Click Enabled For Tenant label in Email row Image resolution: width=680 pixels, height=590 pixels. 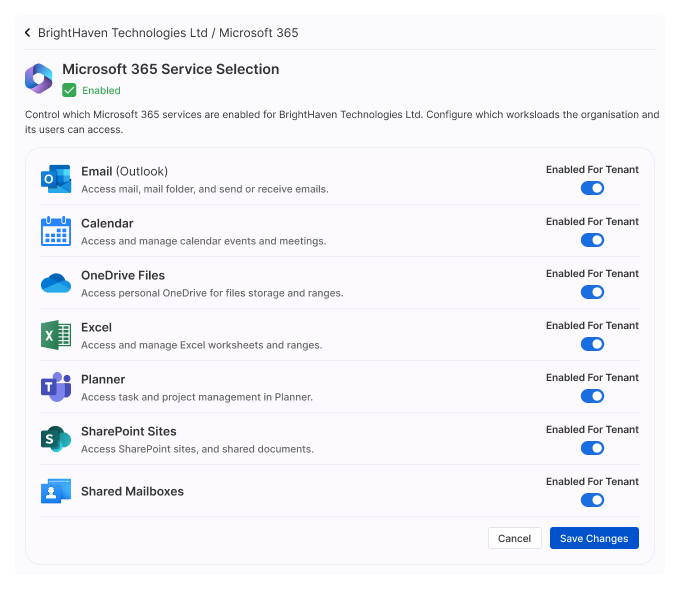coord(592,170)
